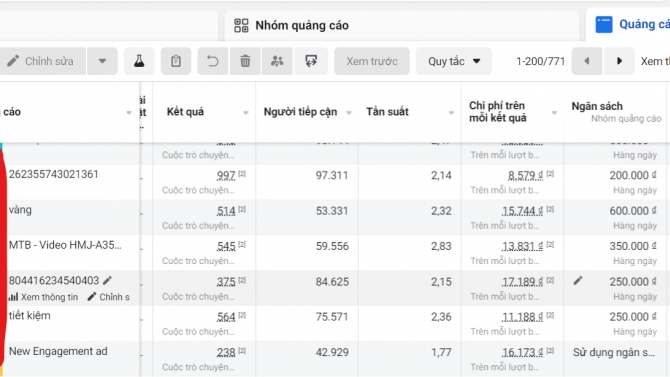Open Kết quả column sort arrow
Screen dimensions: 670x377
click(x=246, y=113)
